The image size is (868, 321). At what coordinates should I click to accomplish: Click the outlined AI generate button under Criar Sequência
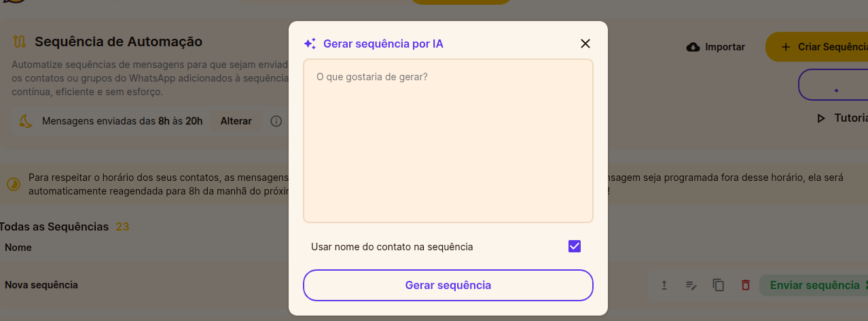[833, 85]
